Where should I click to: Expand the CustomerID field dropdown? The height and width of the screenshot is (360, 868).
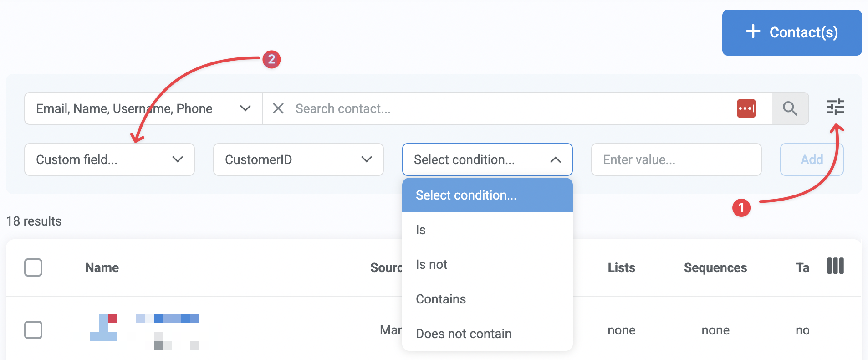pos(298,159)
